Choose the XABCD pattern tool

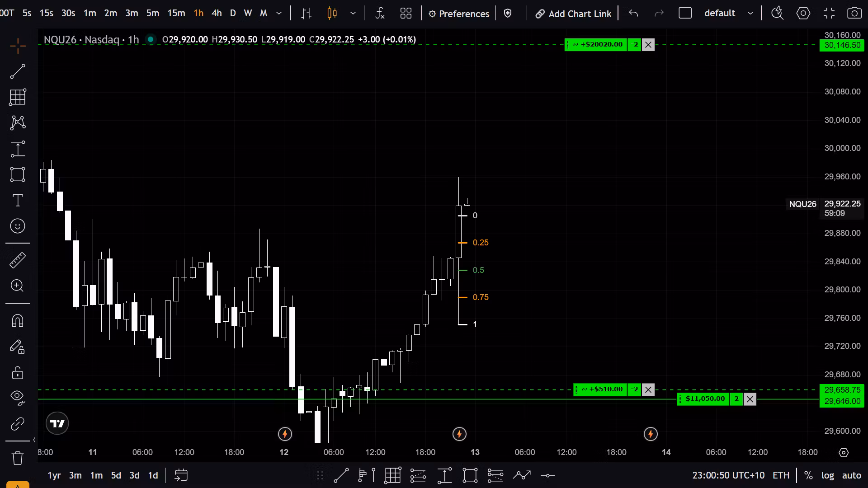pos(18,122)
